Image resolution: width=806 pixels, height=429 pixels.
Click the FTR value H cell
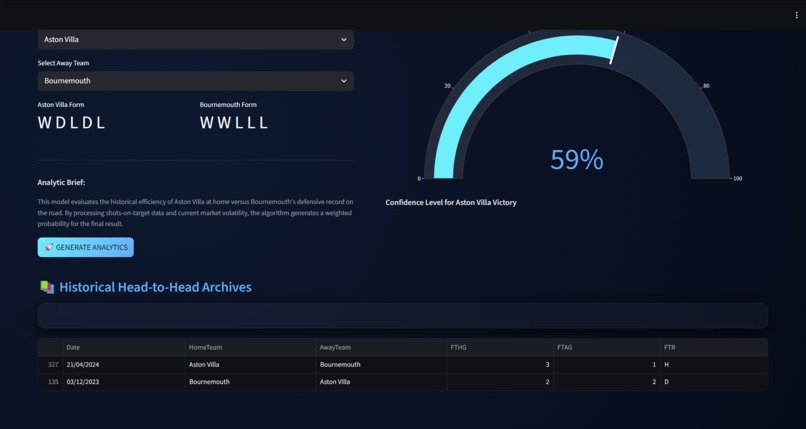click(x=714, y=365)
